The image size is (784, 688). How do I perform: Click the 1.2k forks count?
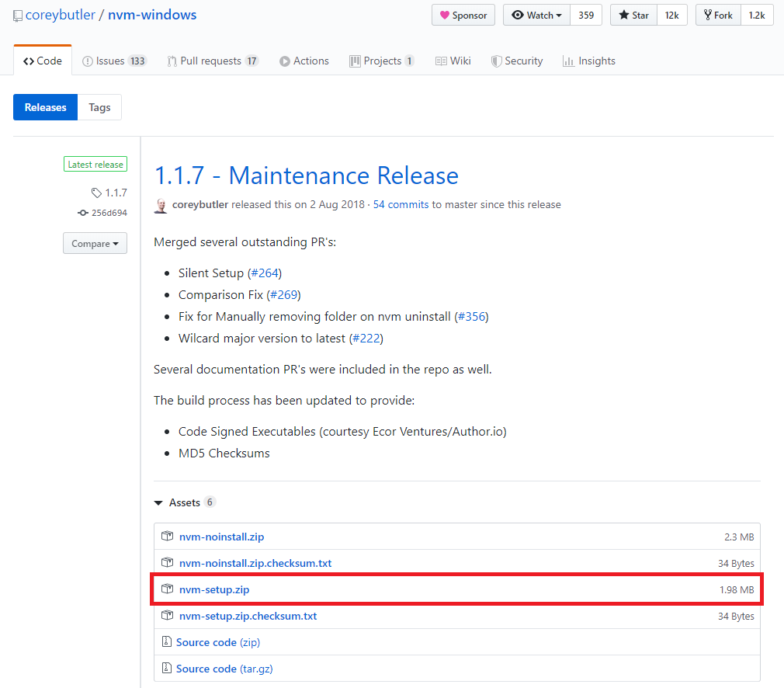pyautogui.click(x=757, y=15)
